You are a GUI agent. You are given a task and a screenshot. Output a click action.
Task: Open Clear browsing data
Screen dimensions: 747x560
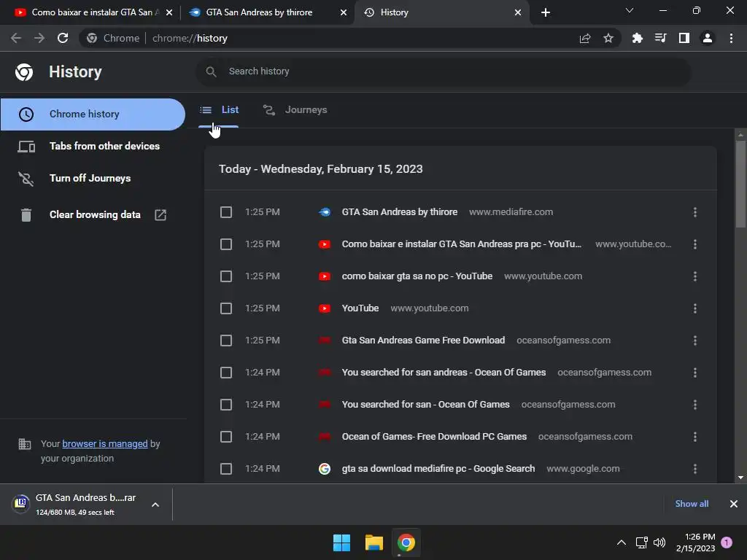tap(93, 215)
